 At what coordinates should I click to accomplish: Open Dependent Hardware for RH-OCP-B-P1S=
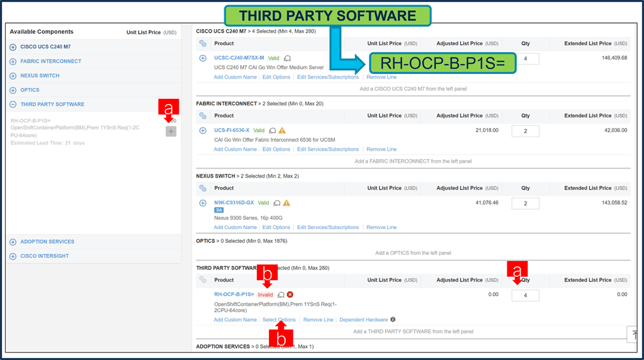coord(364,320)
